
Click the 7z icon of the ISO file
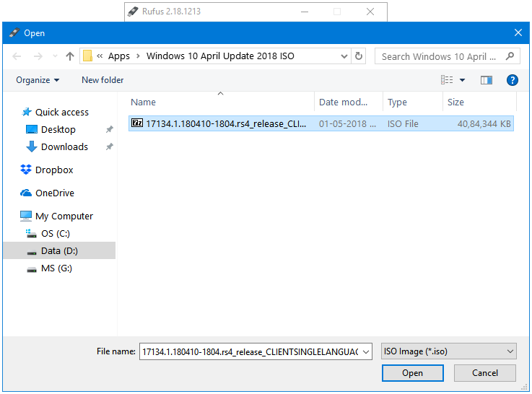pyautogui.click(x=137, y=123)
